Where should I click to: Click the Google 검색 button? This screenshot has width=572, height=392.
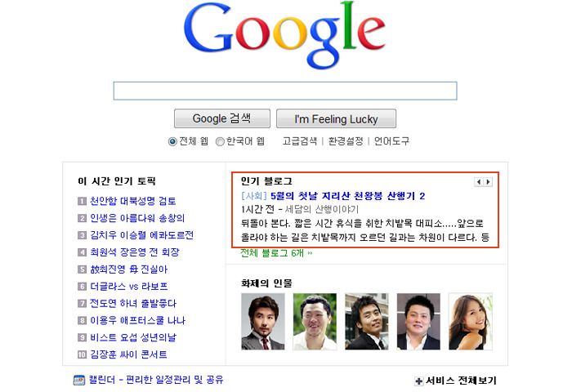[x=222, y=118]
